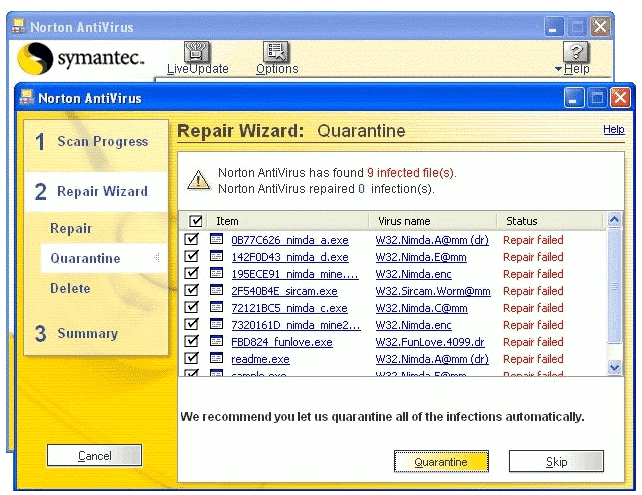This screenshot has height=495, width=642.
Task: Select the Delete step in sidebar
Action: pos(70,289)
